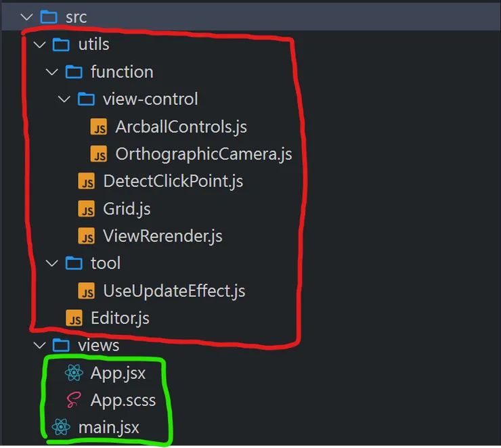Open ViewRerender.js in the editor

162,236
